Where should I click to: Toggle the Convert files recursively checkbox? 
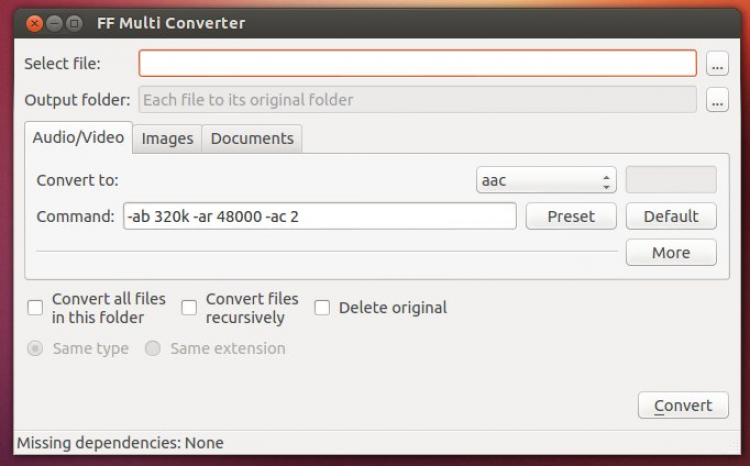[189, 308]
